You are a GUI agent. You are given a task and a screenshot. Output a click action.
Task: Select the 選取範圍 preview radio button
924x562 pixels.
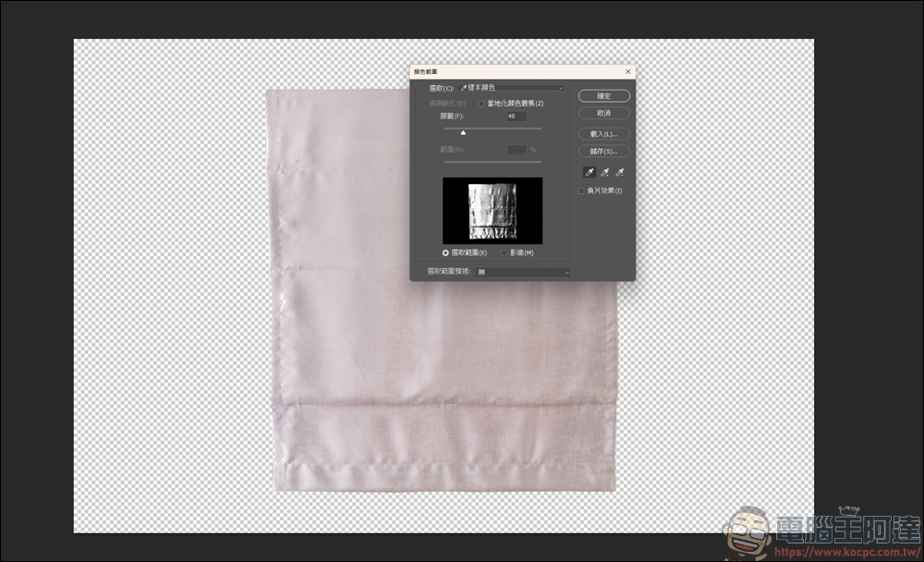pyautogui.click(x=446, y=252)
